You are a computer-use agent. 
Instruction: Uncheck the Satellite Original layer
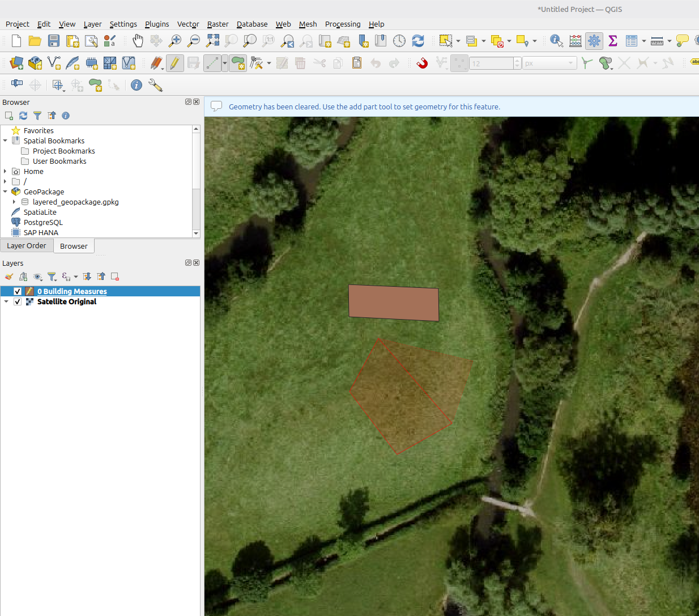(x=18, y=301)
